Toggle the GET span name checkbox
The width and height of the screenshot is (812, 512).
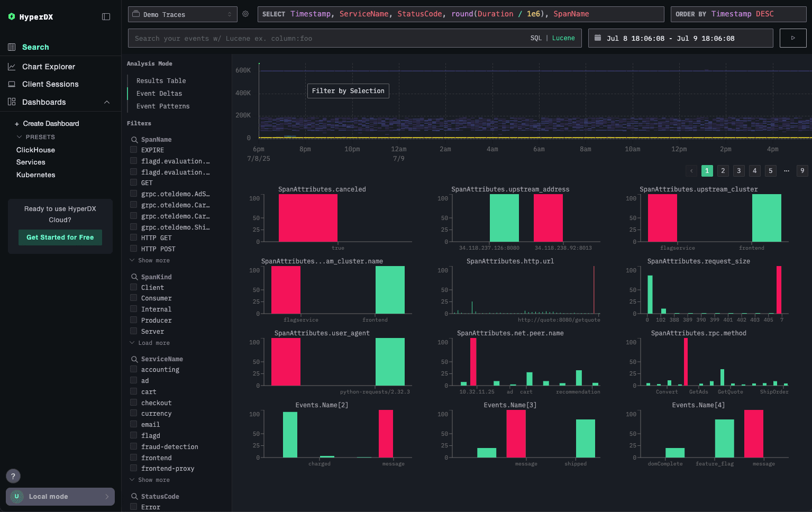click(134, 182)
